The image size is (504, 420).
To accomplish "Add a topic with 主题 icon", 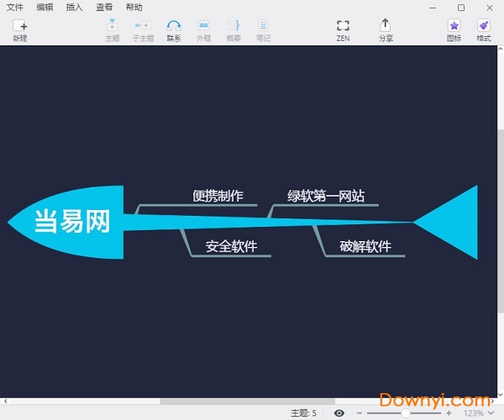I will [113, 30].
